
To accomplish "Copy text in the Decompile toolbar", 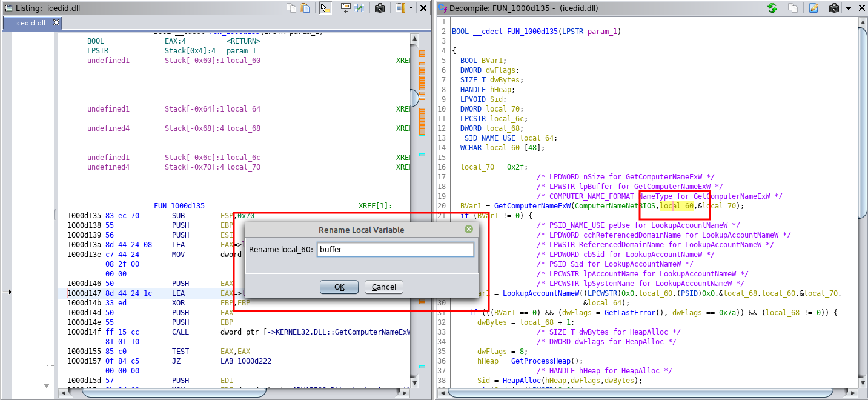I will point(792,8).
